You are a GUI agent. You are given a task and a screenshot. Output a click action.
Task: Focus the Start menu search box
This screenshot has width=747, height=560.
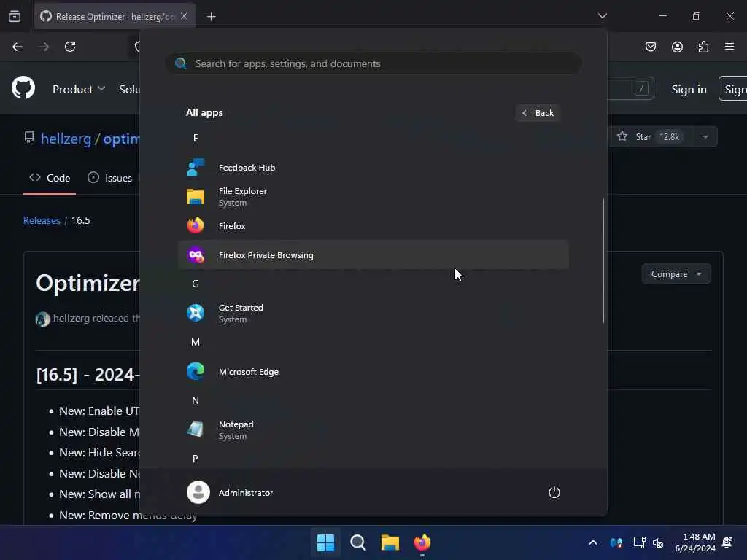pos(373,64)
